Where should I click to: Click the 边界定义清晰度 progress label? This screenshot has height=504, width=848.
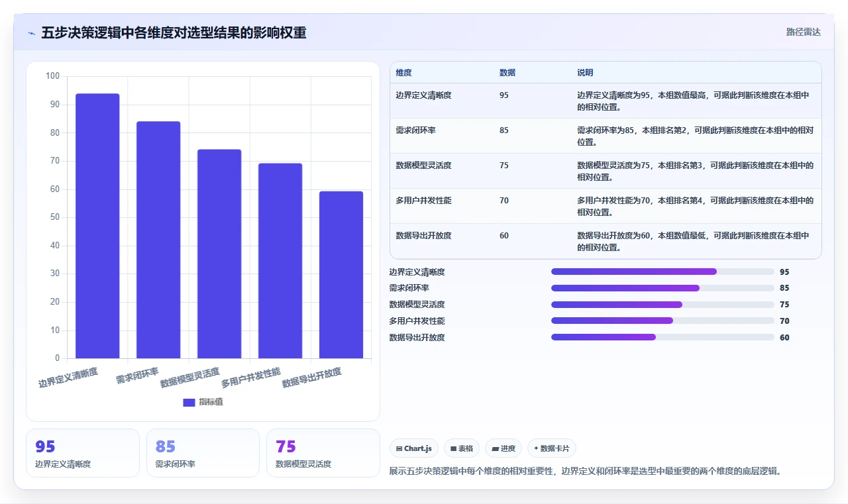point(417,272)
